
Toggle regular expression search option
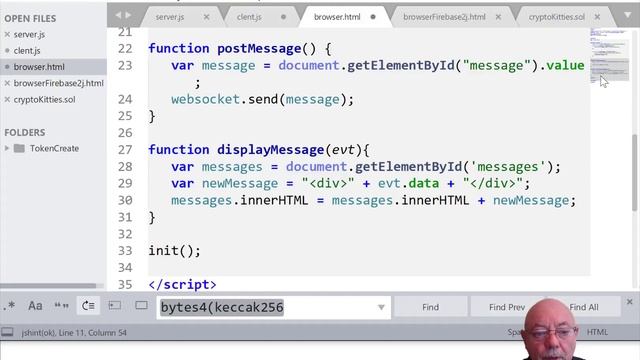coord(9,306)
